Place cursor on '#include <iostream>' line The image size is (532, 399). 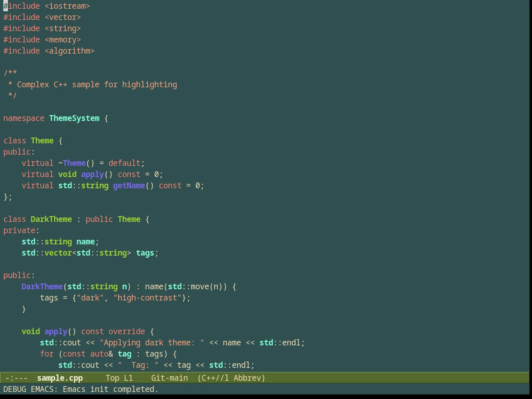47,6
